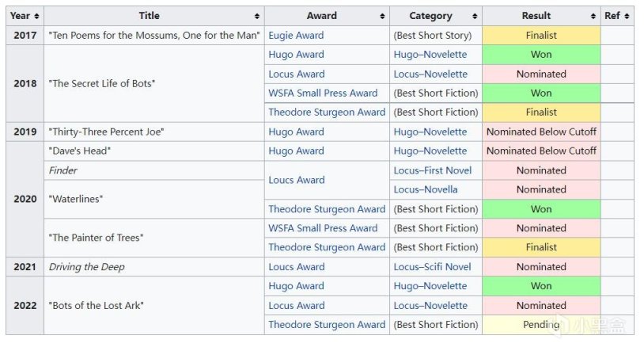Open Theodore Sturgeon Award link for "Waterlines"
The image size is (644, 347).
(x=327, y=209)
